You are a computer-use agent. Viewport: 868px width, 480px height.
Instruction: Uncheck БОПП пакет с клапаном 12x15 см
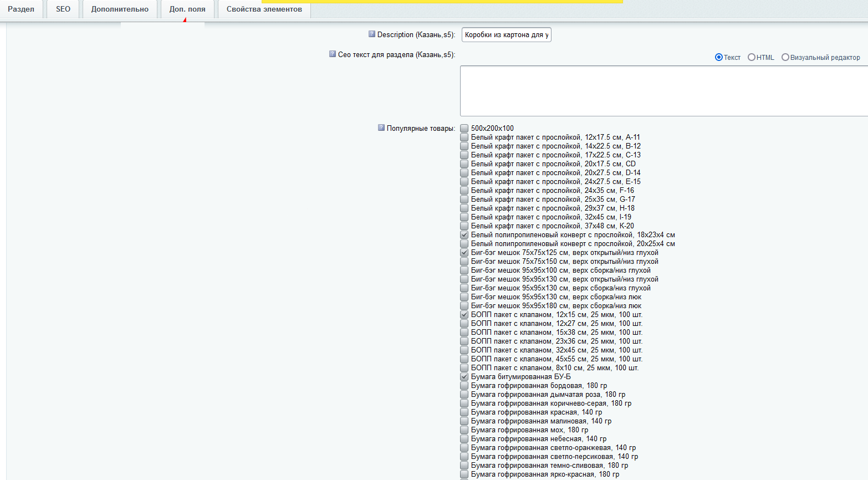[464, 315]
